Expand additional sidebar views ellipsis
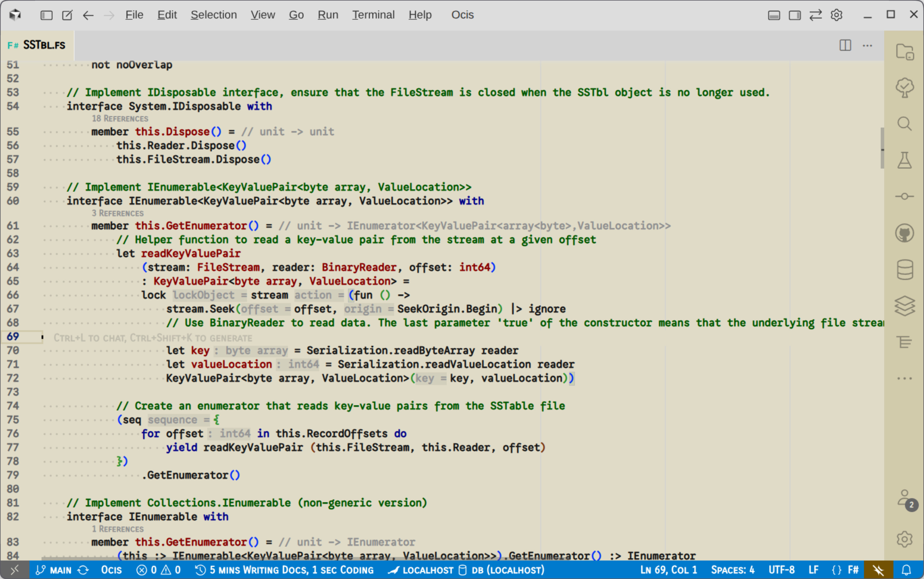This screenshot has height=579, width=924. tap(904, 378)
